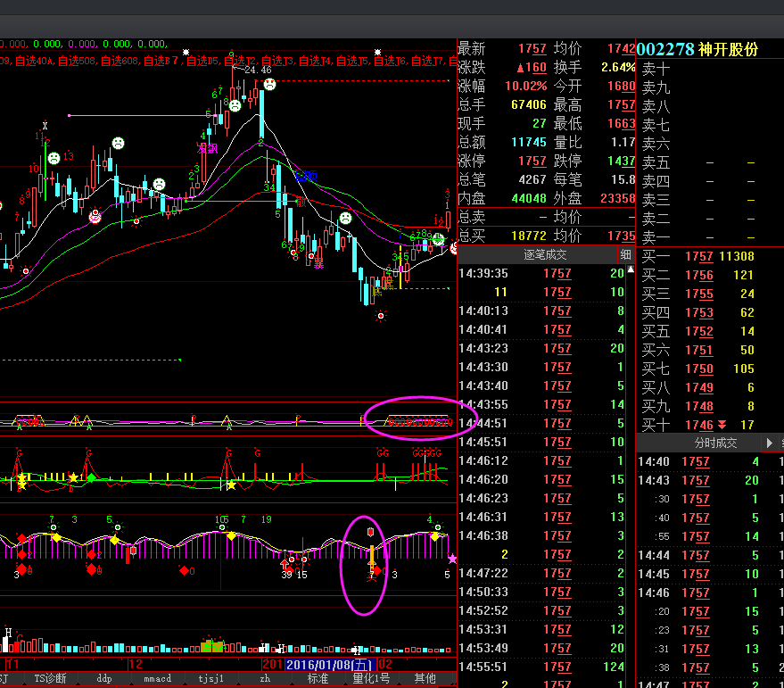Click the 换手 value 2.64%

point(618,67)
